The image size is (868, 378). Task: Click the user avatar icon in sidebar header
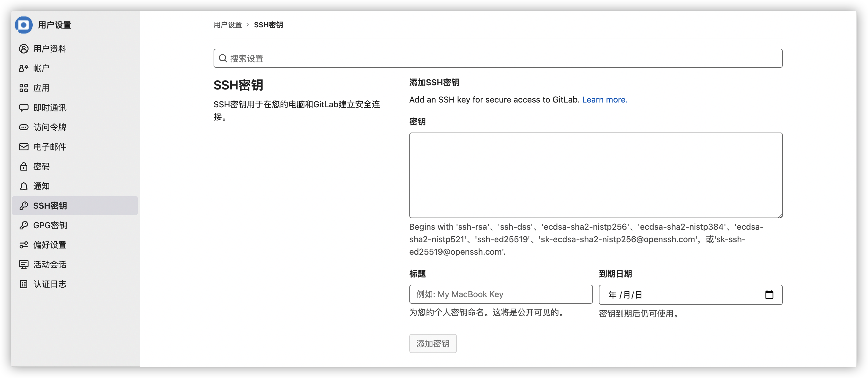pos(23,25)
